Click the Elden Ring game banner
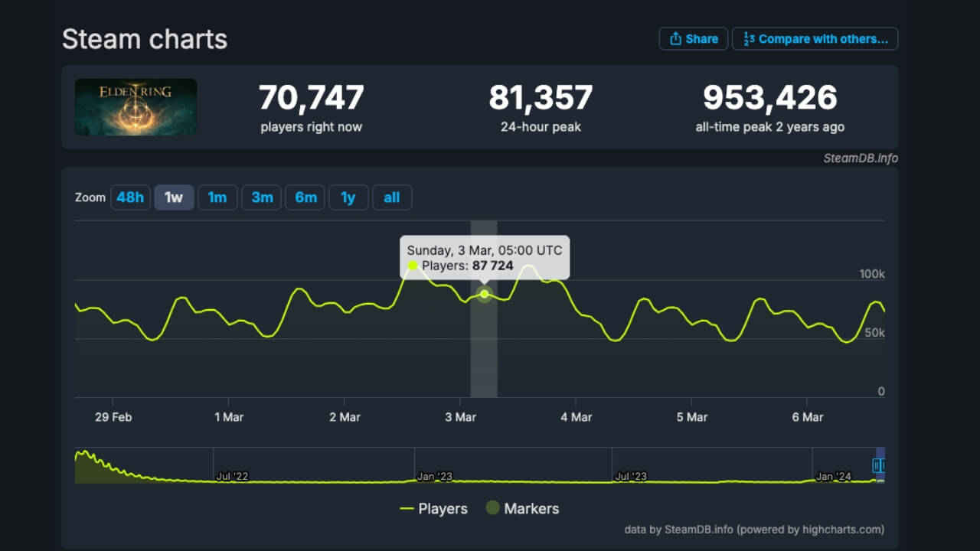The width and height of the screenshot is (980, 551). coord(136,106)
